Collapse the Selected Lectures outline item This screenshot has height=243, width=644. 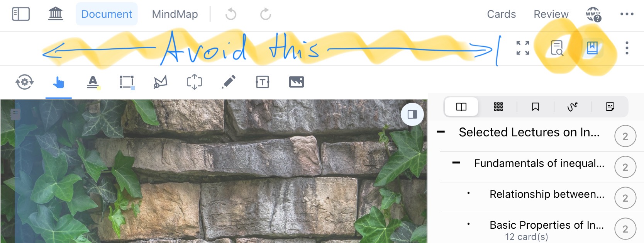coord(441,132)
